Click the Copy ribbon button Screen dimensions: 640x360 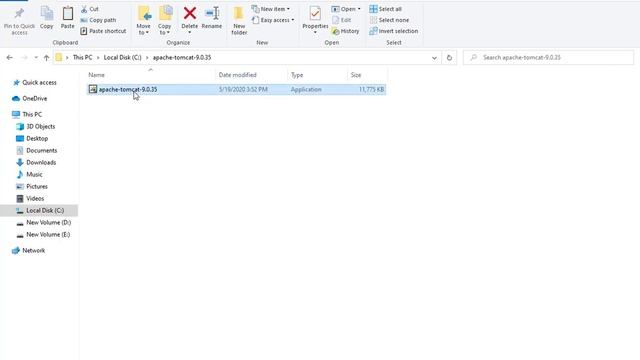[47, 18]
